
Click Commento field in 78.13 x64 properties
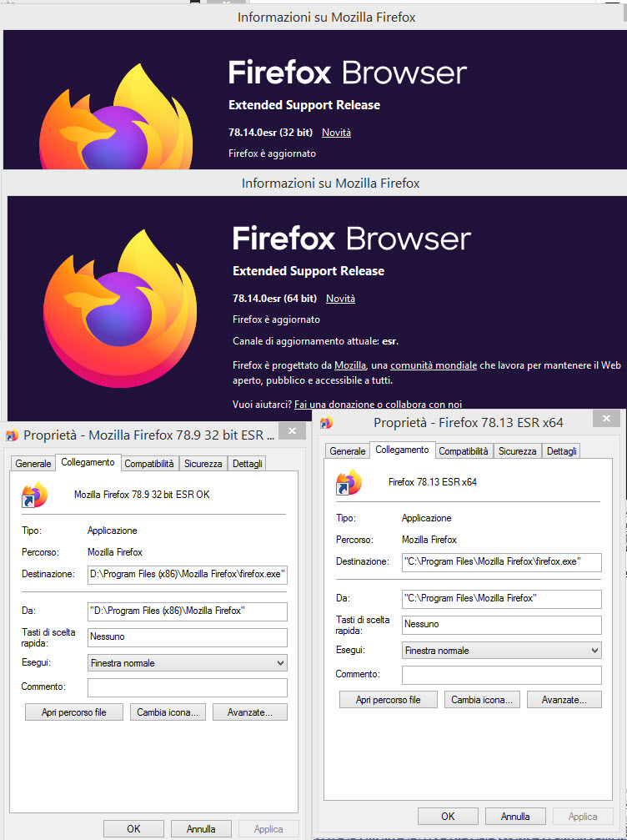[x=502, y=675]
